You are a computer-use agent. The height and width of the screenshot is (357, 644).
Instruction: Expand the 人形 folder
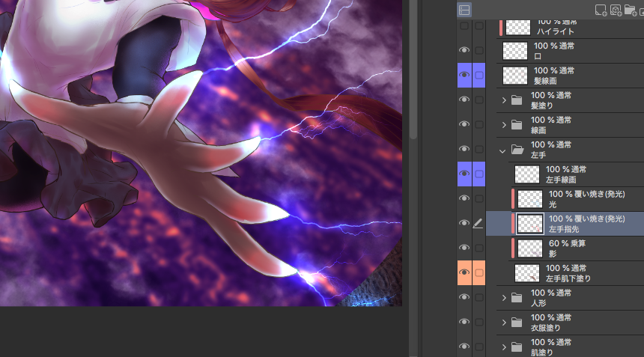pyautogui.click(x=504, y=298)
